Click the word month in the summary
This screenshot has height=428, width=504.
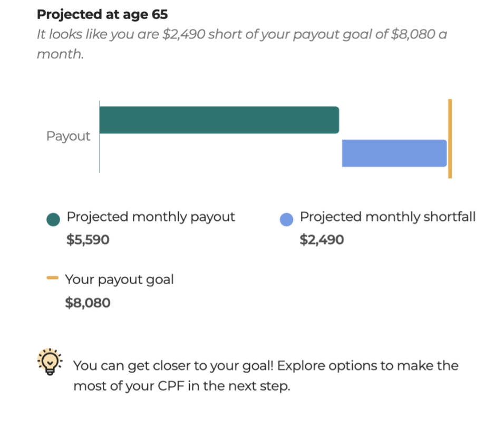point(60,54)
